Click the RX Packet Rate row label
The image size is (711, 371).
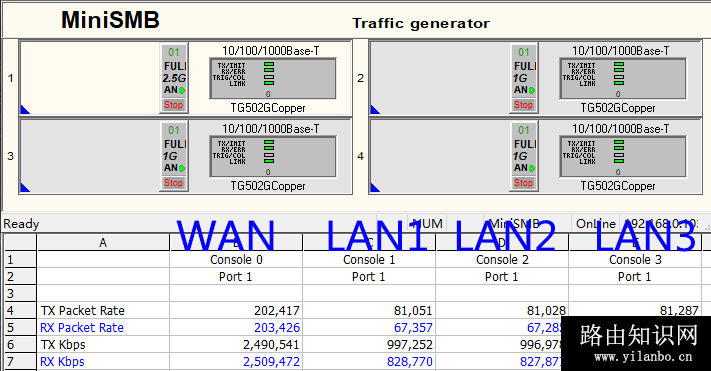pyautogui.click(x=82, y=327)
